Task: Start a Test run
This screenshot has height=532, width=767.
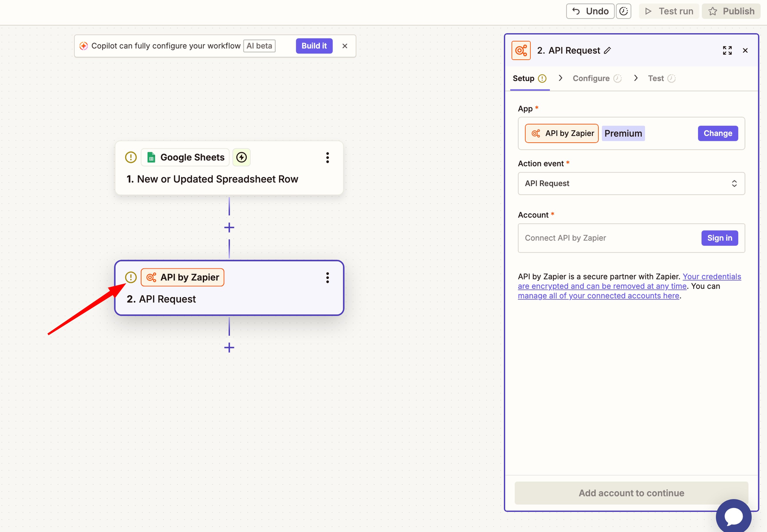Action: coord(669,11)
